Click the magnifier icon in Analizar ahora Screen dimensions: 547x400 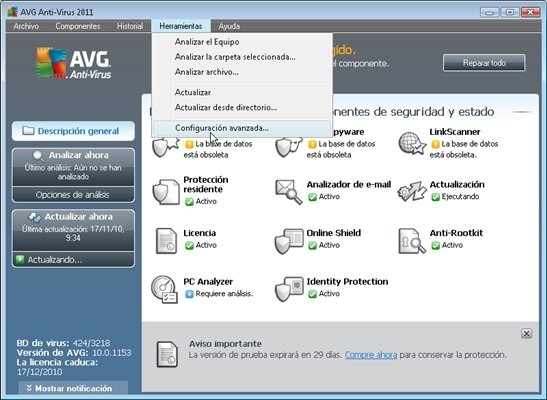[38, 156]
